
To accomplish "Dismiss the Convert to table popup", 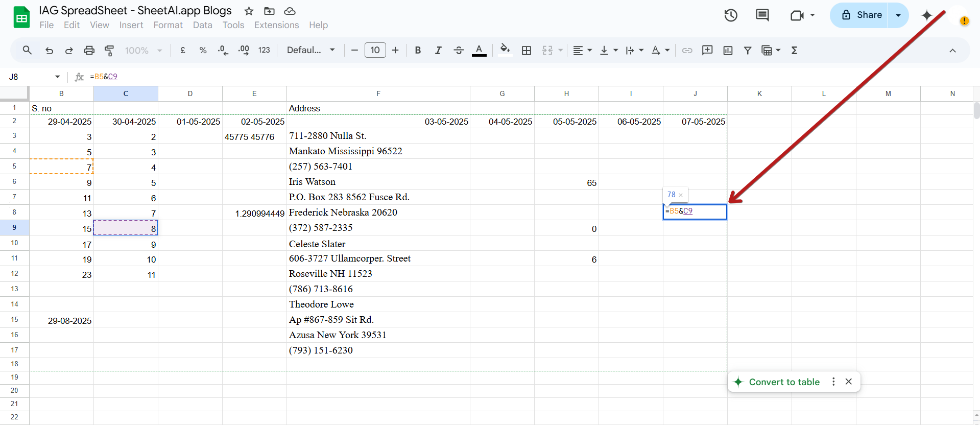I will pyautogui.click(x=849, y=382).
